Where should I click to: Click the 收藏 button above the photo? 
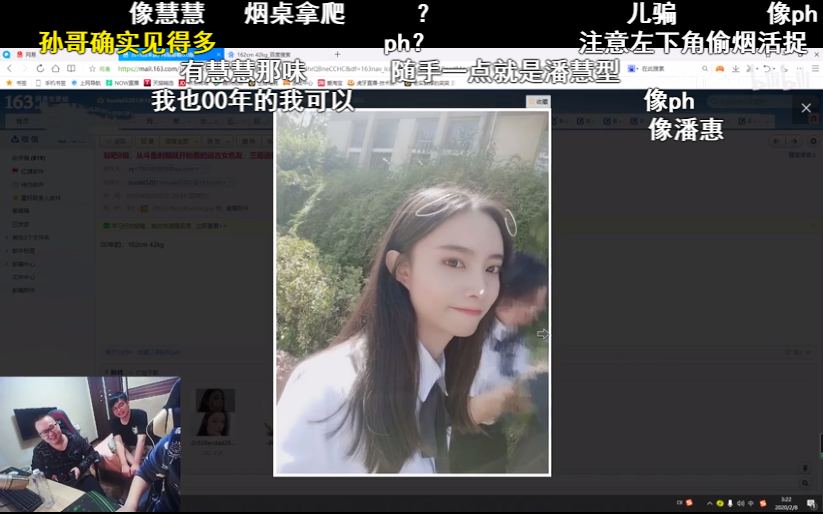coord(538,101)
